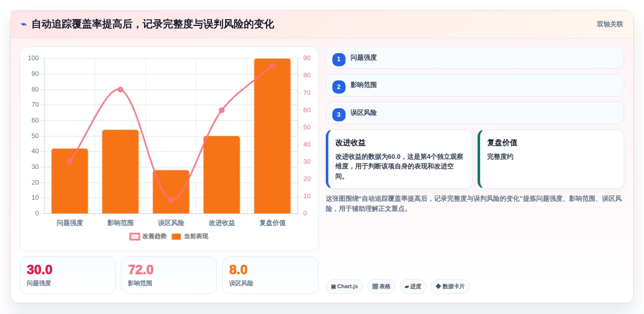Click the number 1 badge

[339, 59]
